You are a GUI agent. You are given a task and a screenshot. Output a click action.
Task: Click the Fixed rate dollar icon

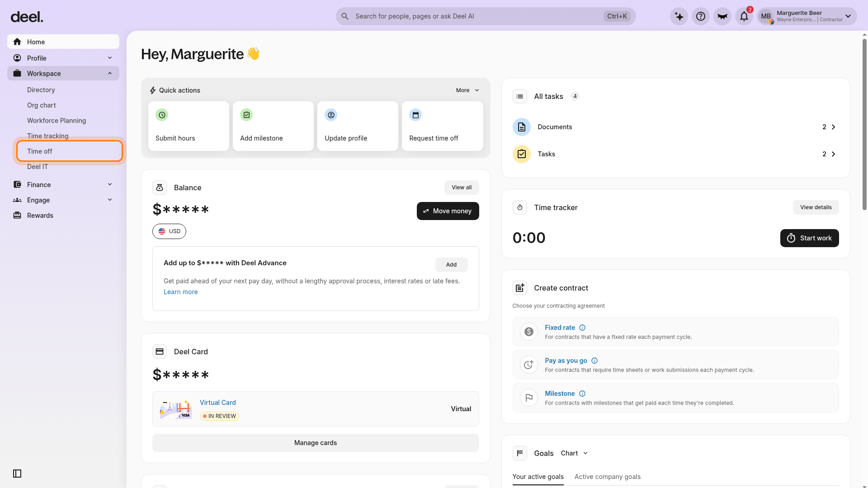tap(529, 332)
